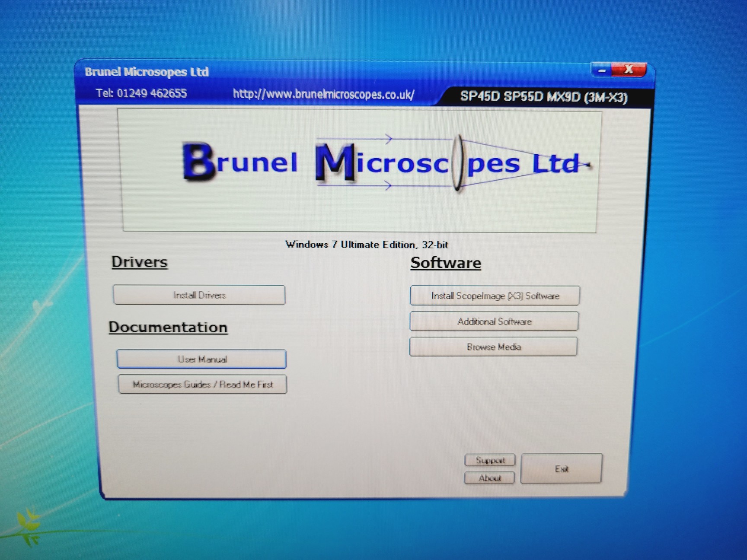Open Microscopes Guides / Read Me First
Viewport: 747px width, 560px height.
202,384
